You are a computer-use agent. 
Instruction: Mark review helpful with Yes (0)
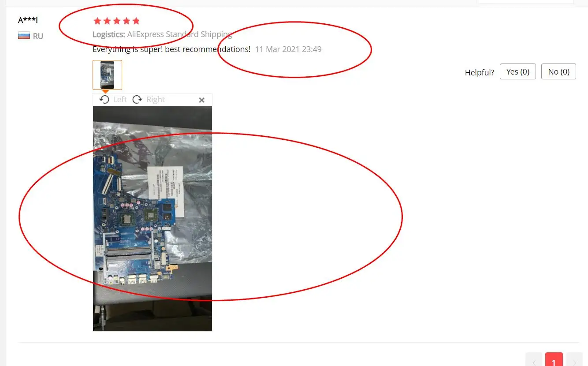[x=517, y=71]
